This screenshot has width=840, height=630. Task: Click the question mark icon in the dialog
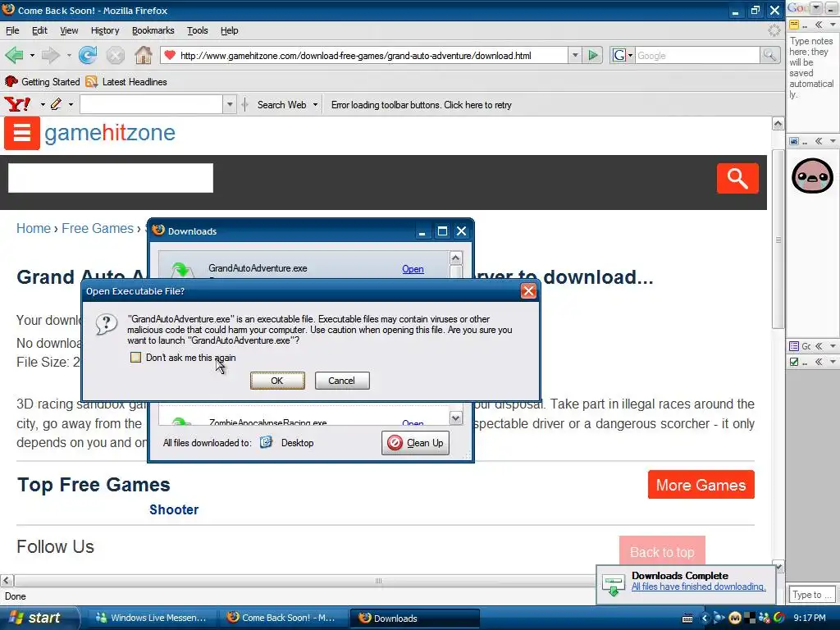106,324
